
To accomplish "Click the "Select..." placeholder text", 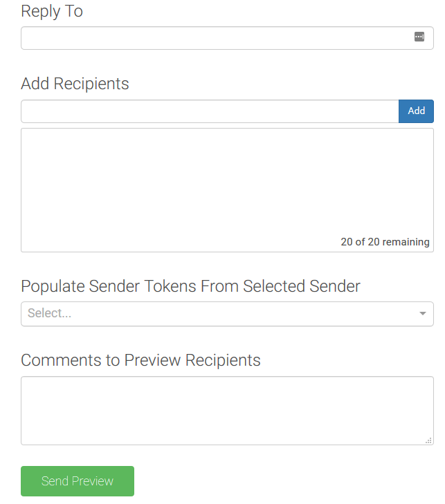I will [50, 313].
